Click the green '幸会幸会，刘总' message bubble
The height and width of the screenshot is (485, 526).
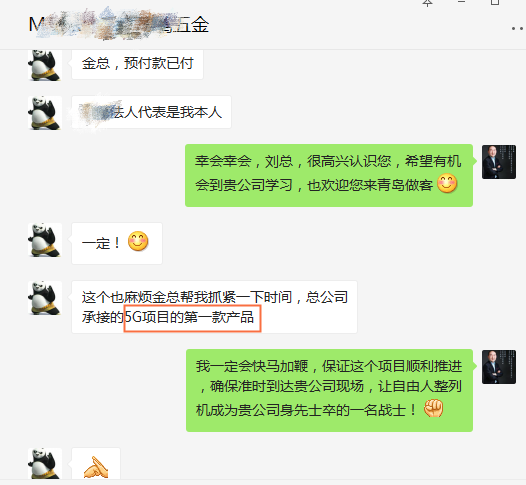[329, 175]
